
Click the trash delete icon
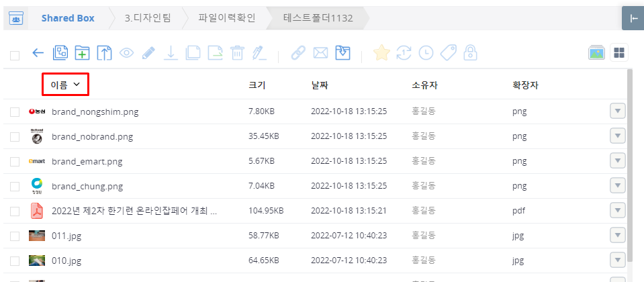238,53
